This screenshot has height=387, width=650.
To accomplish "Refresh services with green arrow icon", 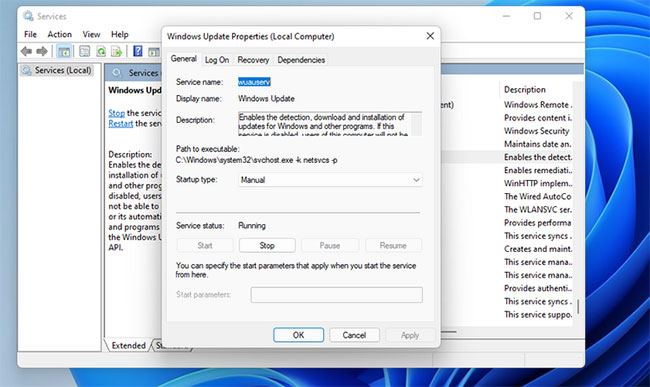I will pos(101,51).
